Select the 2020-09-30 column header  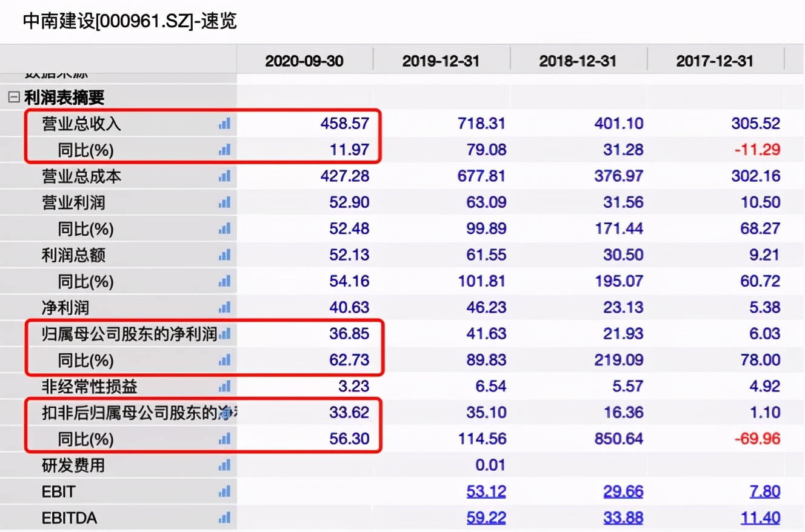304,61
